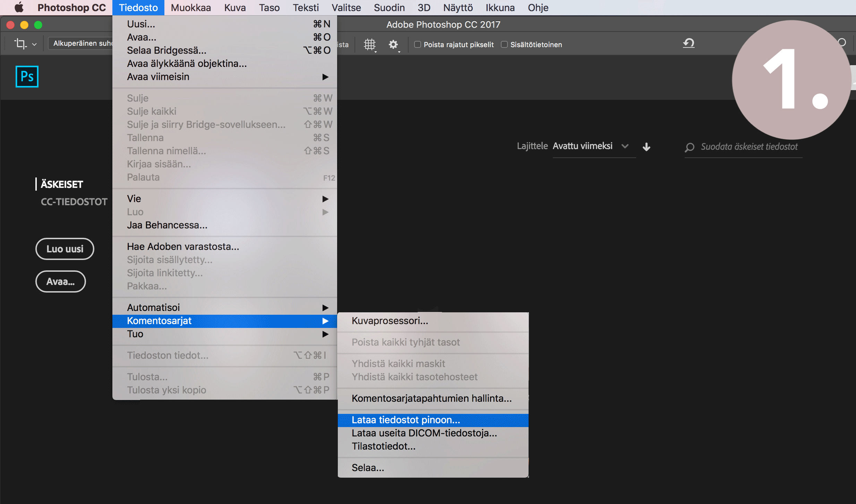The width and height of the screenshot is (856, 504).
Task: Click the Photoshop Ps logo
Action: (x=27, y=77)
